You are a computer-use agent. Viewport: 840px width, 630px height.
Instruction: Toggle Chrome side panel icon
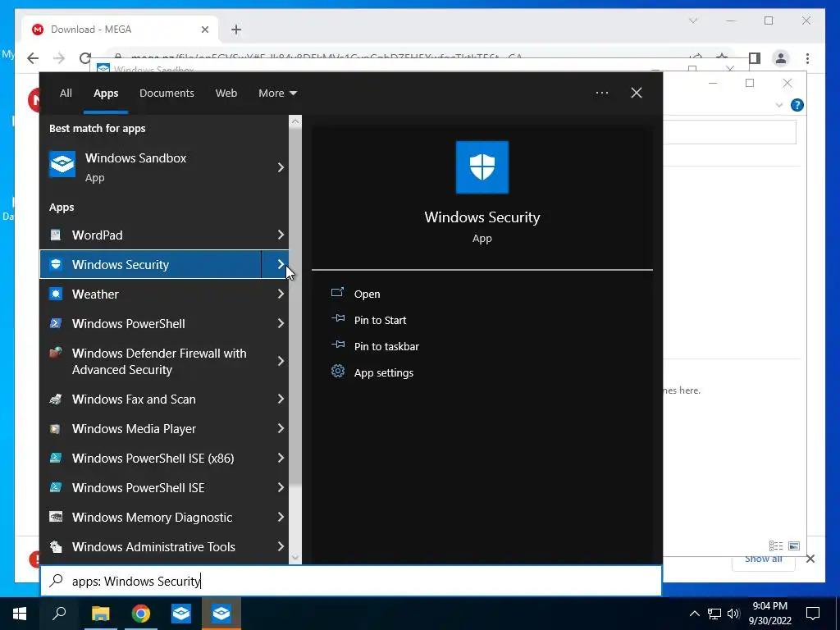pos(755,58)
